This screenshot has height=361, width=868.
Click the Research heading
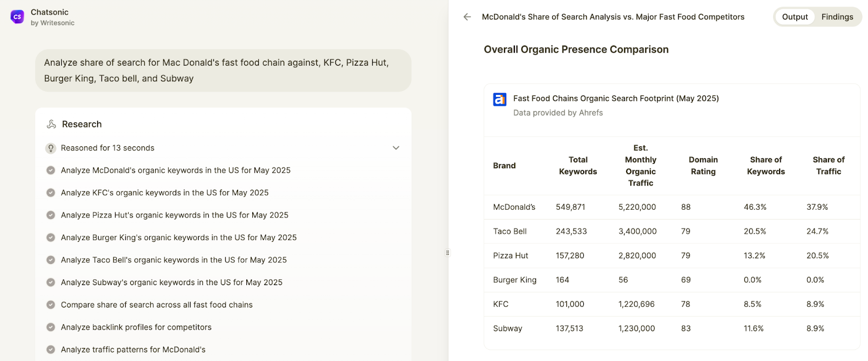[82, 124]
